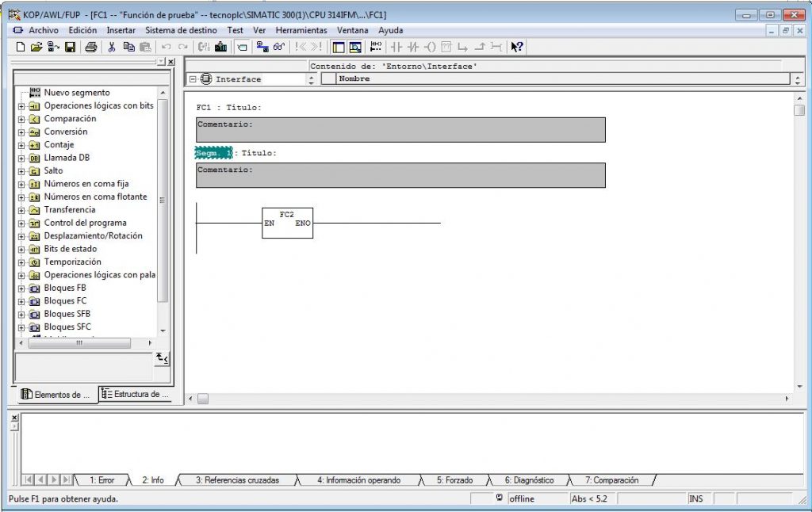The image size is (812, 512).
Task: Select the normally open contact icon
Action: [x=396, y=47]
